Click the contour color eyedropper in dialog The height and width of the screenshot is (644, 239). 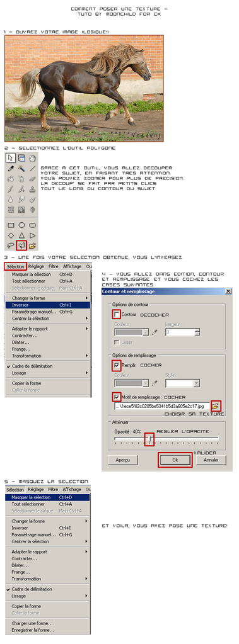coord(154,332)
